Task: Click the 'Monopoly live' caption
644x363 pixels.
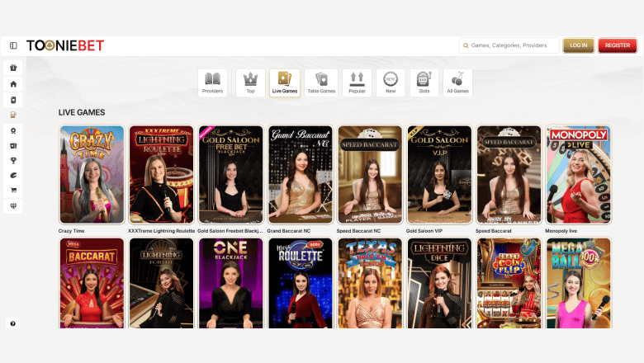Action: click(x=561, y=231)
